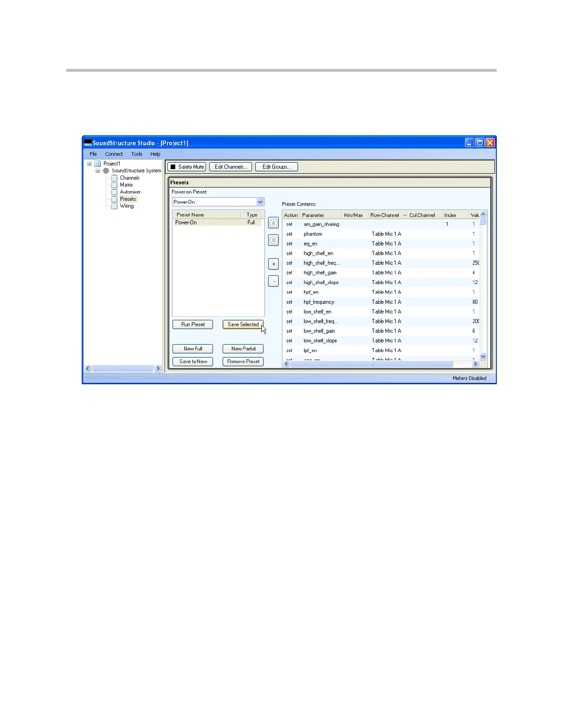This screenshot has height=728, width=563.
Task: Select Wiring in the project tree
Action: (x=127, y=206)
